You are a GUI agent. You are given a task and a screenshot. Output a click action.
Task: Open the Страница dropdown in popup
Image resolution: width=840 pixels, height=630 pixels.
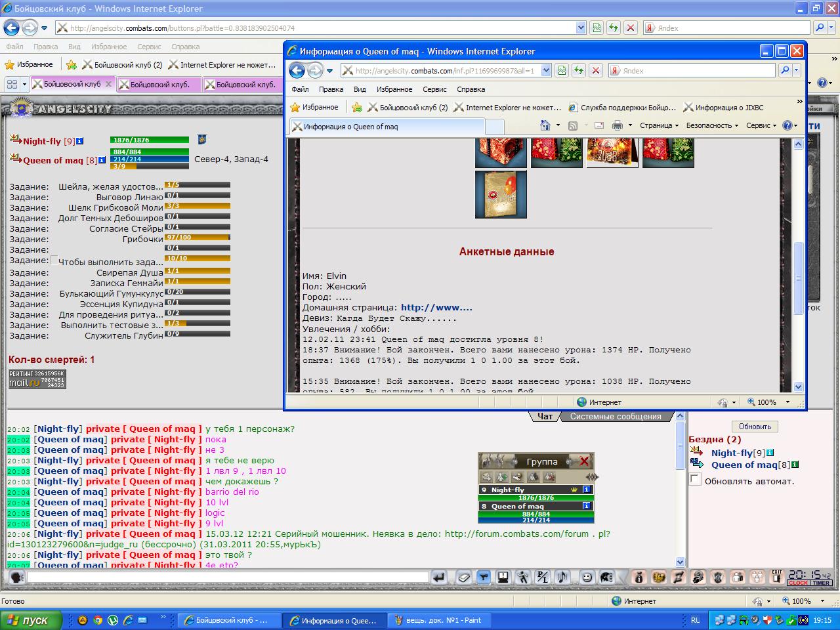coord(659,125)
